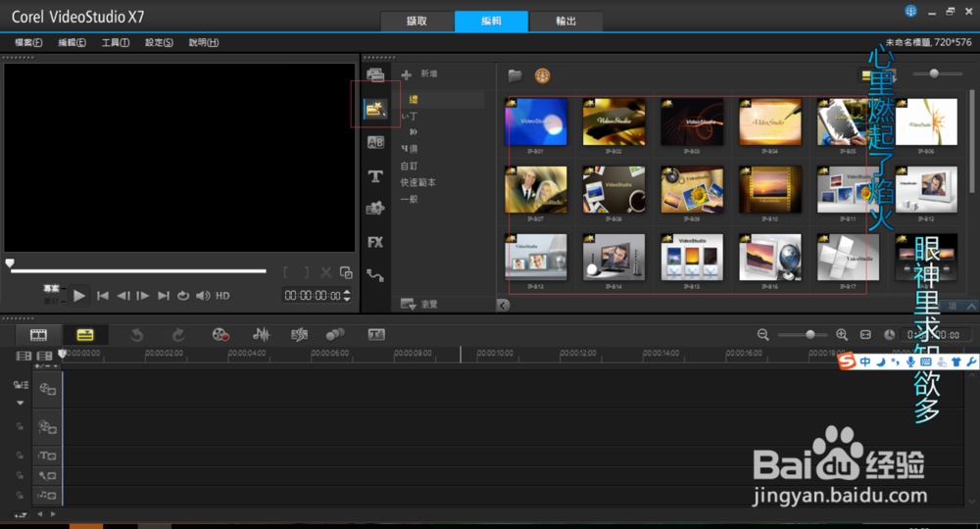980x529 pixels.
Task: Select Project play mode
Action: (51, 288)
